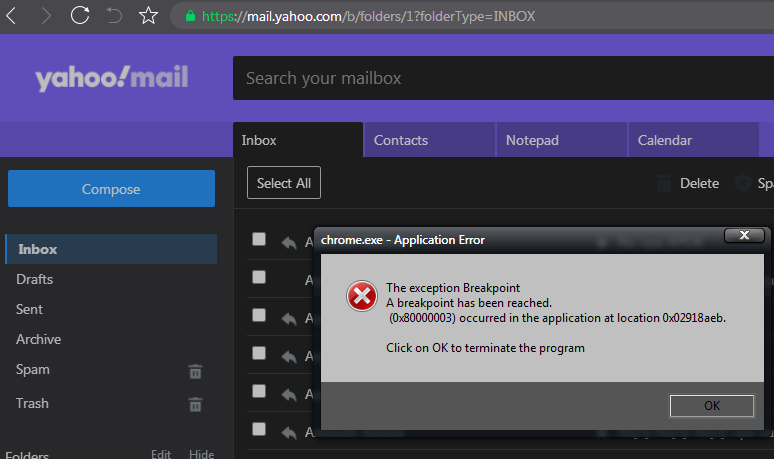This screenshot has height=459, width=774.
Task: Click the Delete trash can icon in toolbar
Action: pyautogui.click(x=664, y=183)
